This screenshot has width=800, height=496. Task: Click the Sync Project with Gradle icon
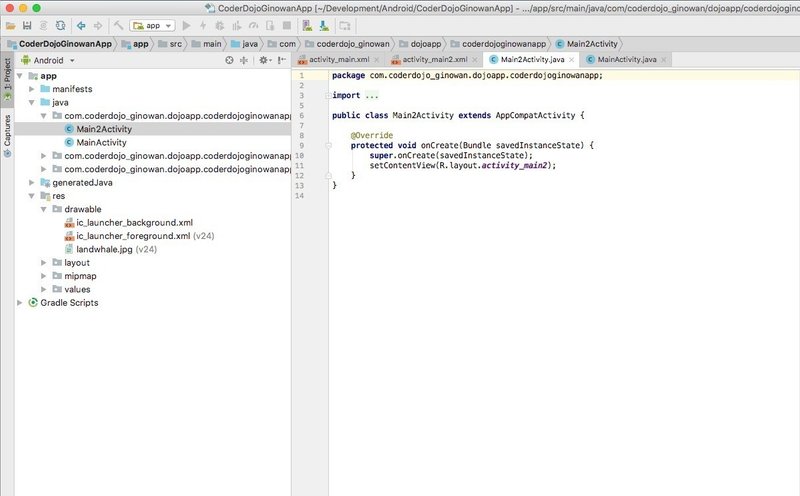point(60,26)
